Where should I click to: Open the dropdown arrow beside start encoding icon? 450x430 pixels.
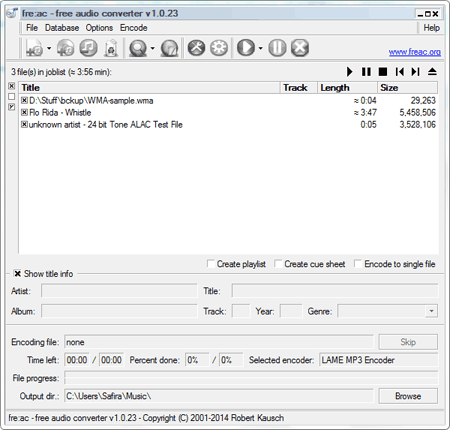(260, 48)
